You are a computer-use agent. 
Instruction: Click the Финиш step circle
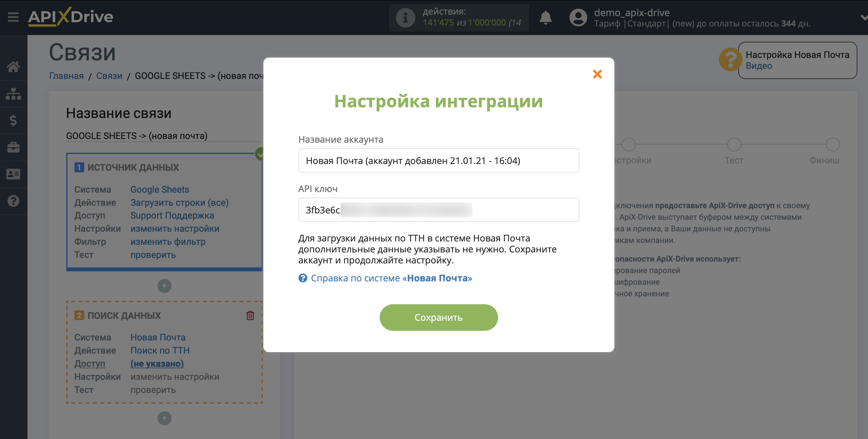pos(832,145)
